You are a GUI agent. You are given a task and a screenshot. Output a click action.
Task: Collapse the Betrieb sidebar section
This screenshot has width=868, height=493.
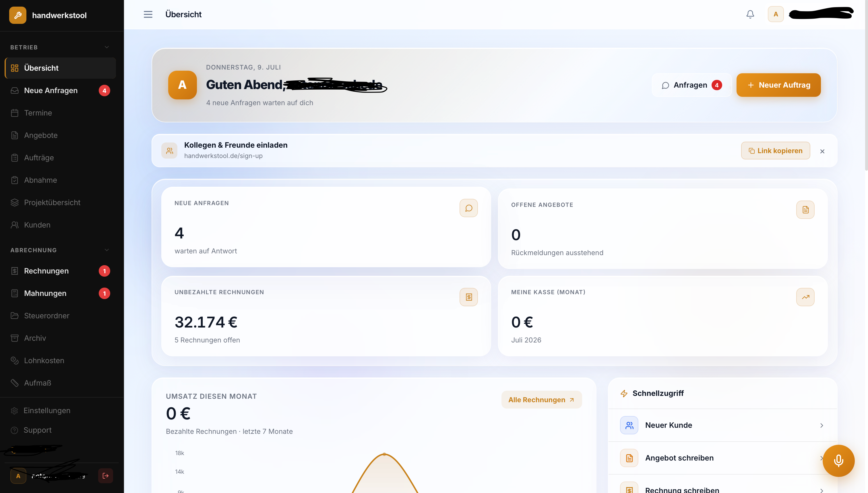[106, 47]
